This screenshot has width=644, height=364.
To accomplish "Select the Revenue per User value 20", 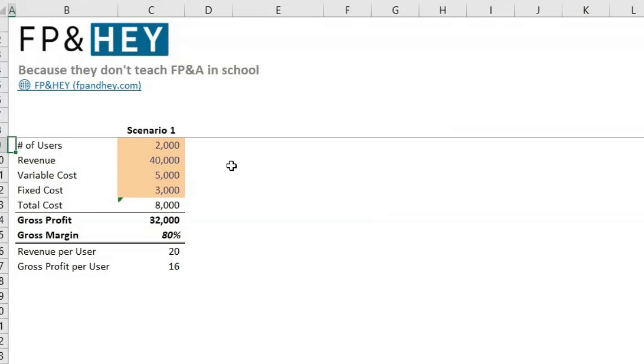I will pos(151,251).
